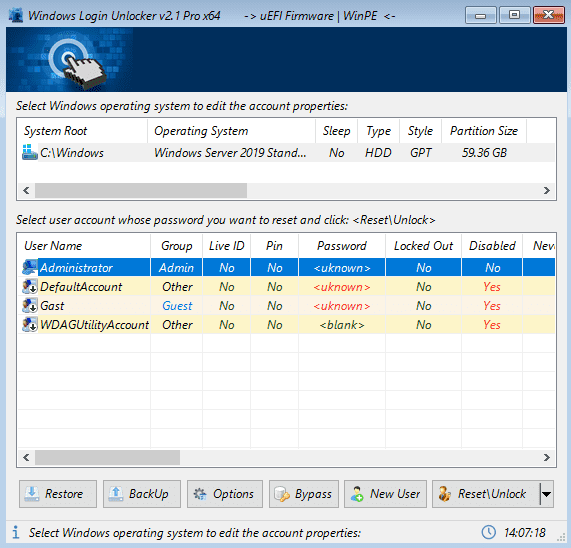Click the Sleep column header
Viewport: 571px width, 548px height.
click(336, 131)
